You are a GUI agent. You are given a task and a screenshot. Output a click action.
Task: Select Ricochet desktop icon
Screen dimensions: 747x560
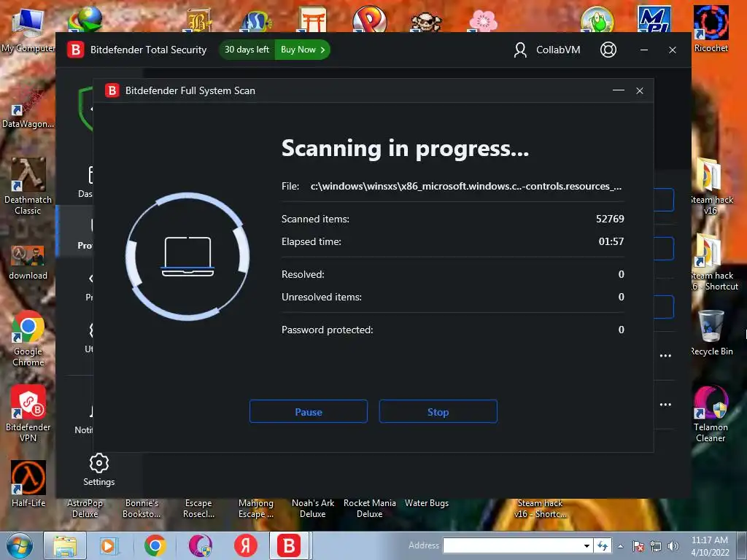click(x=711, y=29)
